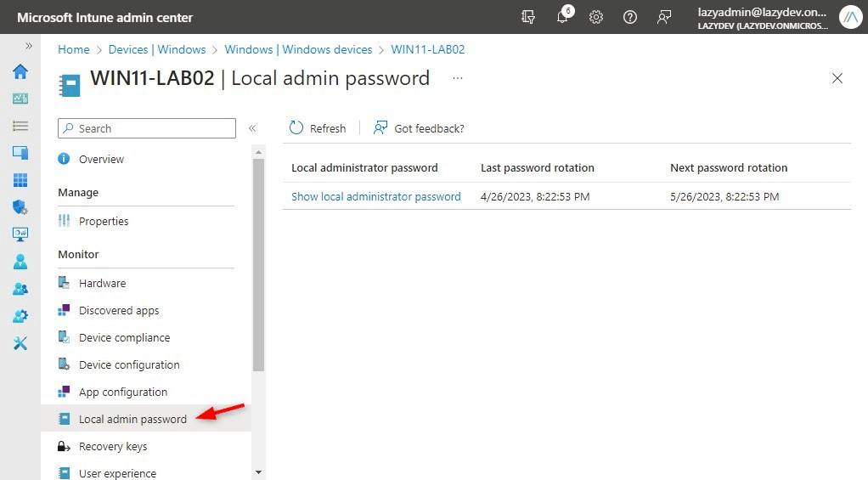Screen dimensions: 868x480
Task: Select 4/26/2023, 8:22:53 PM cell
Action: [535, 196]
